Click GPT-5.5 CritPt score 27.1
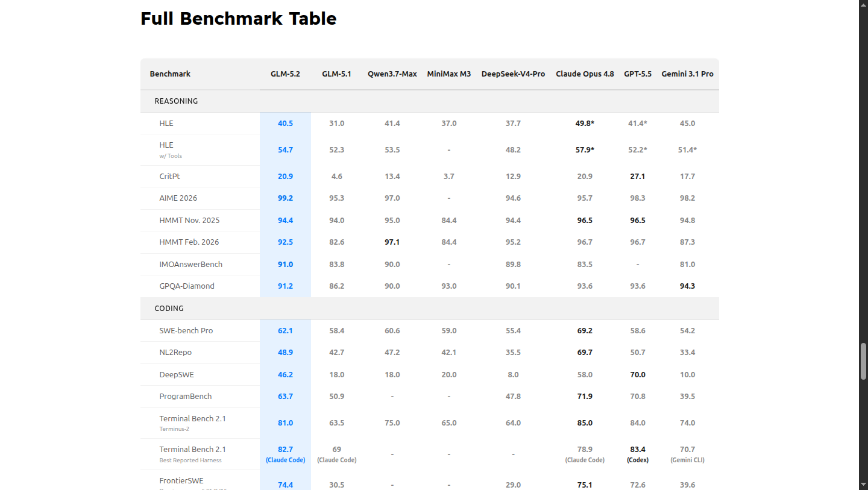The image size is (868, 490). pyautogui.click(x=638, y=177)
